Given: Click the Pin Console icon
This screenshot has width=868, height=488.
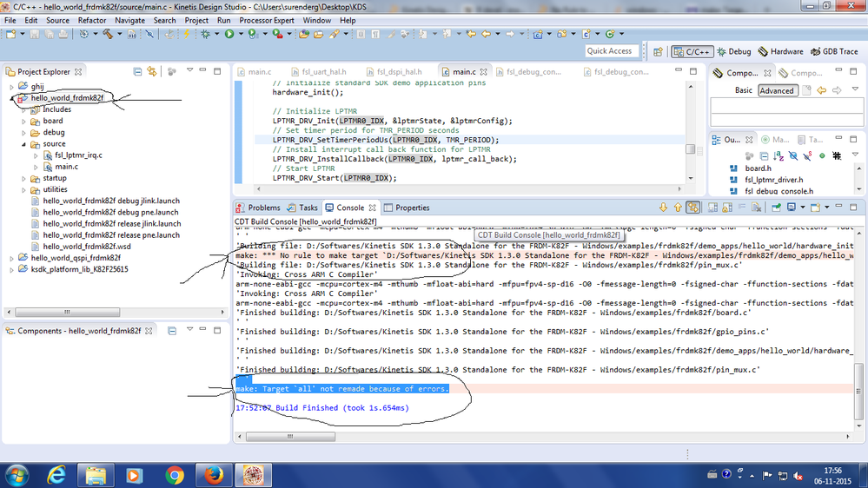Looking at the screenshot, I should click(776, 208).
